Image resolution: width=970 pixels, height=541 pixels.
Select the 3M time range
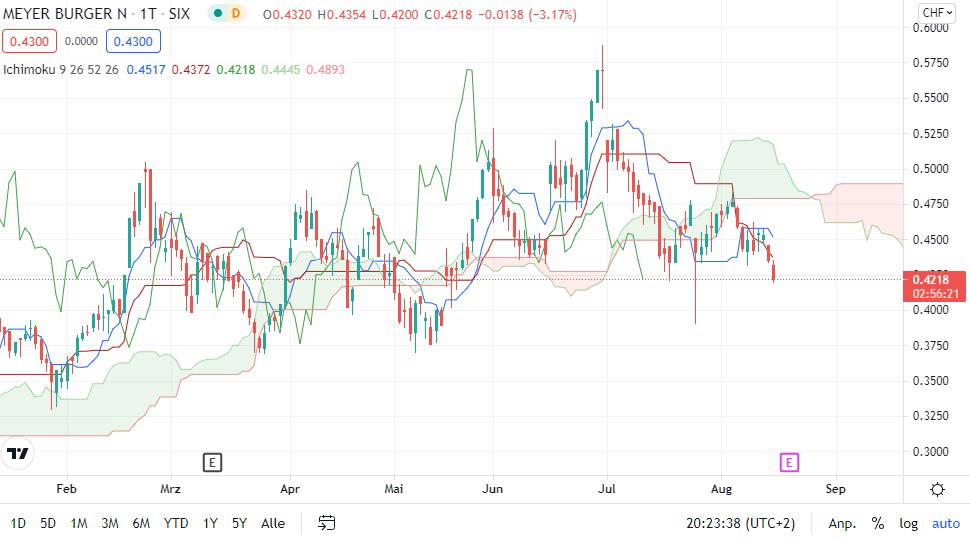point(109,523)
